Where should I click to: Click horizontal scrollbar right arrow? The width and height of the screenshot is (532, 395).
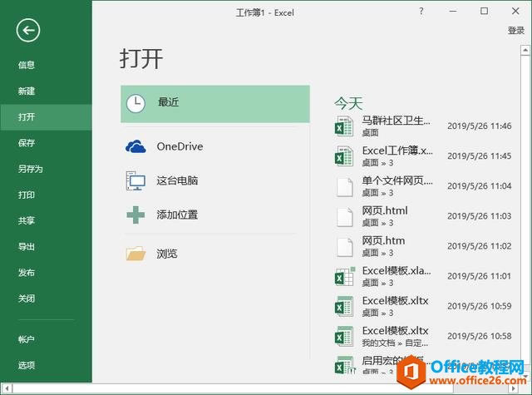[x=514, y=388]
